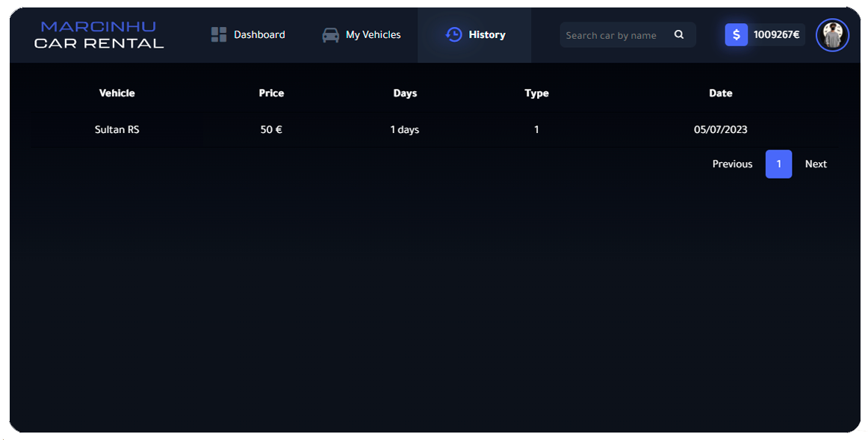The height and width of the screenshot is (440, 868).
Task: Select page 1 in pagination
Action: tap(778, 164)
